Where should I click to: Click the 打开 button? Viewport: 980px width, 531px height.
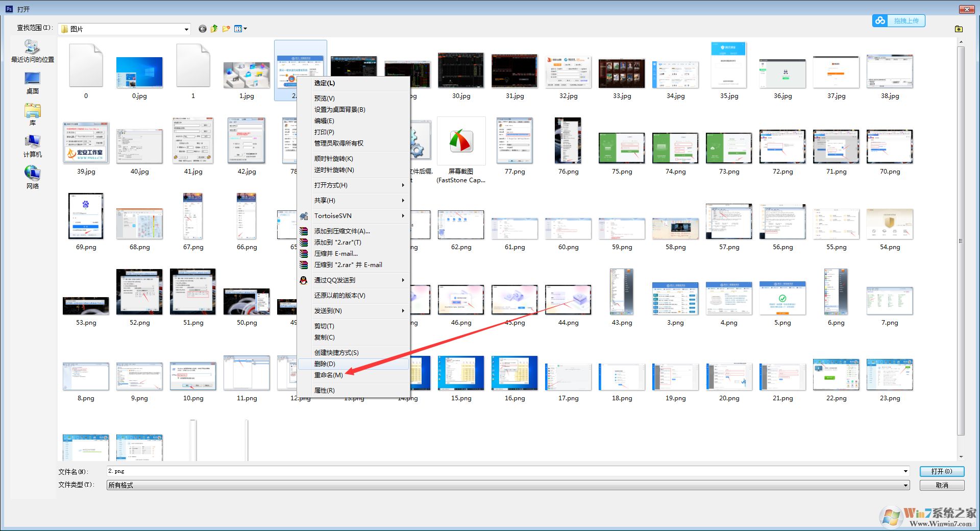click(942, 471)
